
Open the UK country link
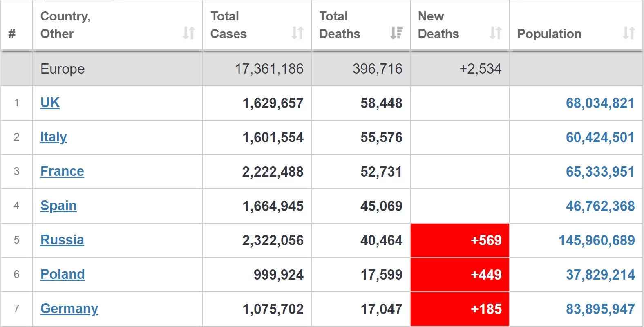(x=50, y=103)
